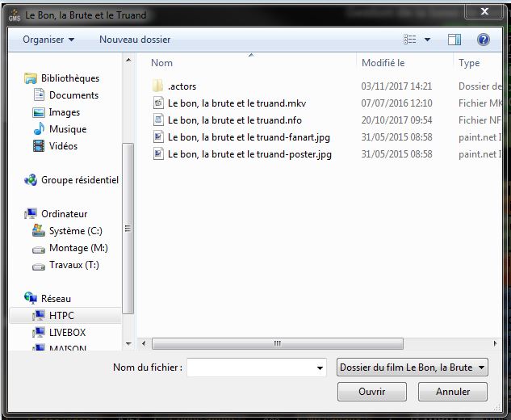Toggle the preview pane icon
511x420 pixels.
pyautogui.click(x=454, y=39)
